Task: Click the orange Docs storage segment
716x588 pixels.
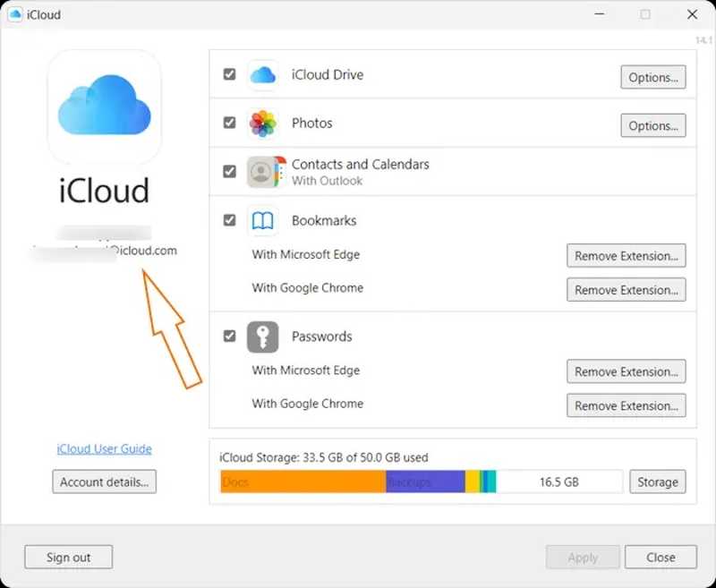Action: [303, 482]
